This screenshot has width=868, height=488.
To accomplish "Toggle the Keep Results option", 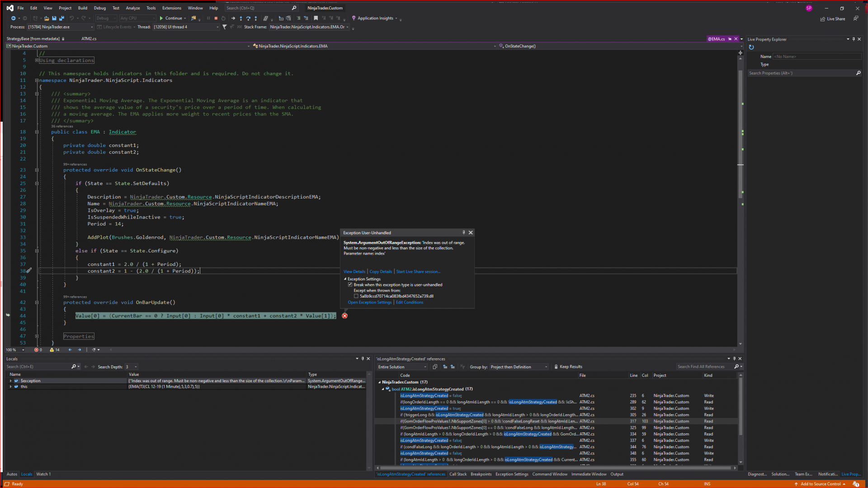I will (568, 367).
